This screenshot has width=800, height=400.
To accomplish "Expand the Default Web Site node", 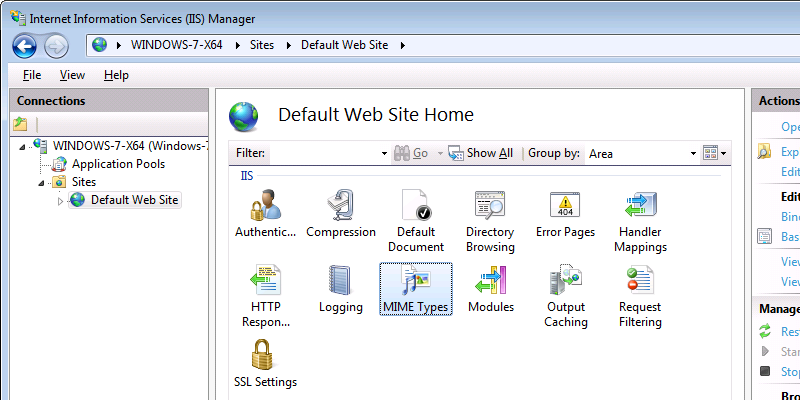I will point(60,201).
